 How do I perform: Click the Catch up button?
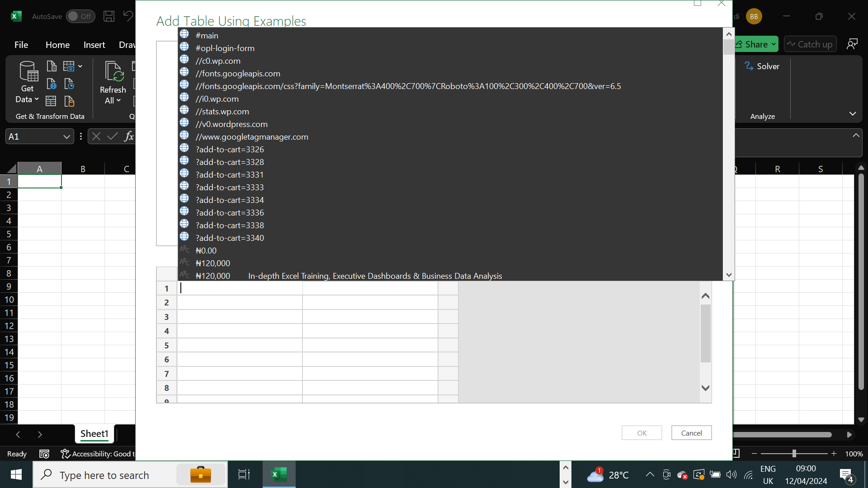coord(810,44)
